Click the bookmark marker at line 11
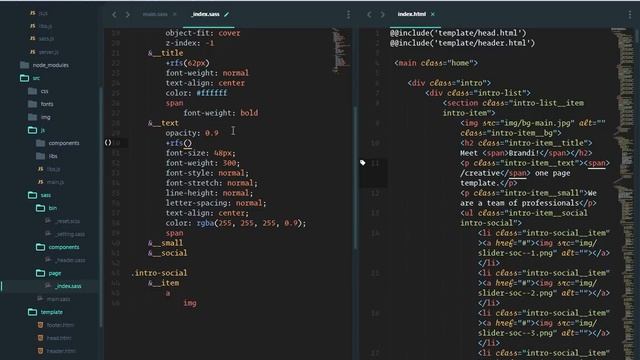This screenshot has height=360, width=640. click(362, 163)
